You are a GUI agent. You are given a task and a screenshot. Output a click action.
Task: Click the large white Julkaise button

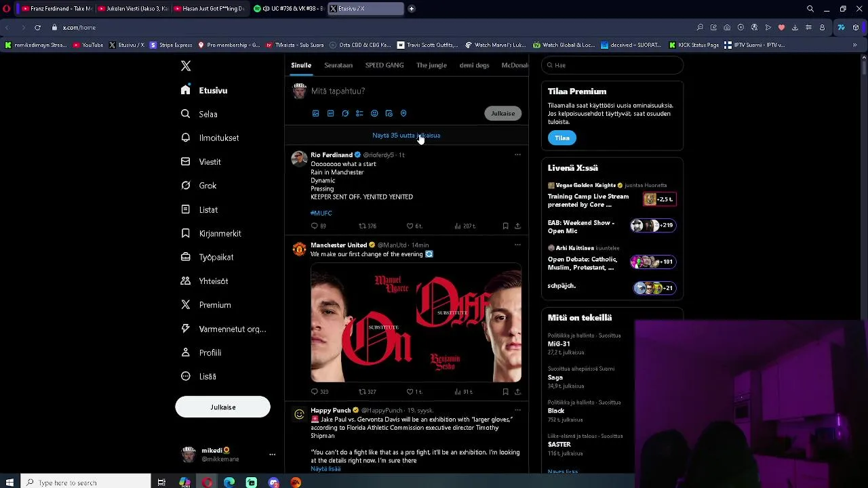[222, 407]
